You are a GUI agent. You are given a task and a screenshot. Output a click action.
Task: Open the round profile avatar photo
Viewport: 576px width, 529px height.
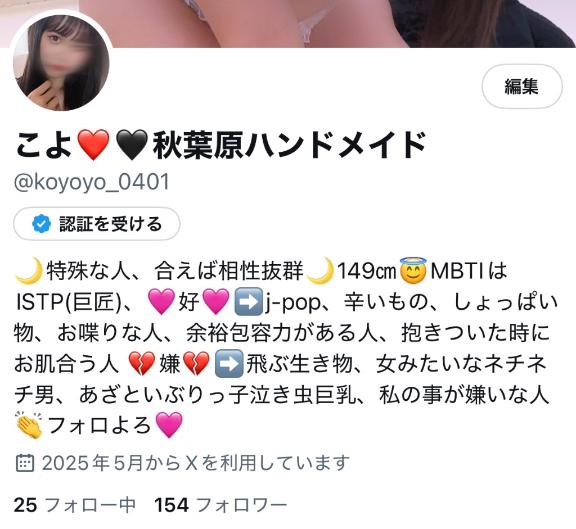pos(61,62)
